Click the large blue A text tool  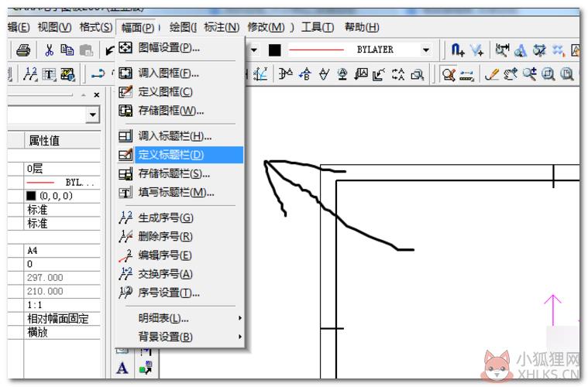tap(122, 368)
